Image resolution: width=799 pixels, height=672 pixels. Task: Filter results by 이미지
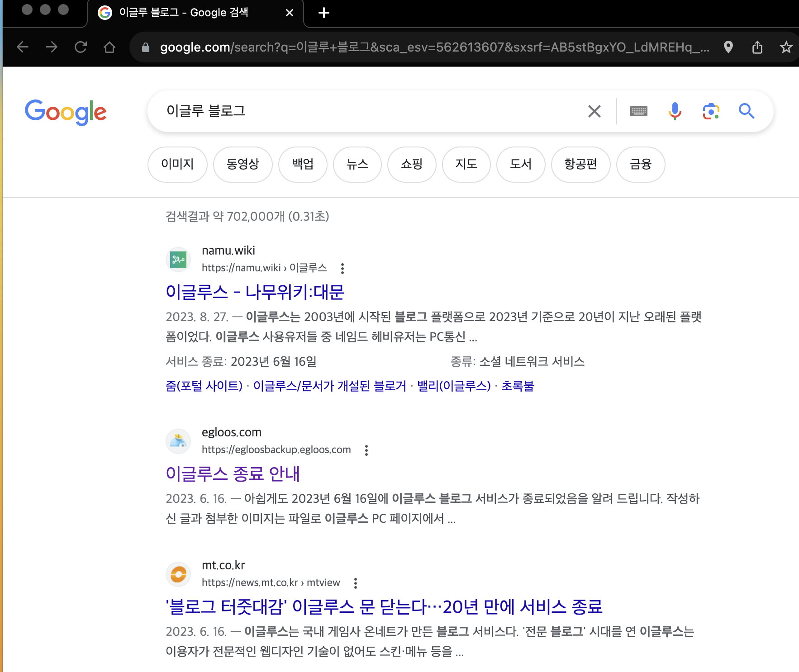coord(177,164)
